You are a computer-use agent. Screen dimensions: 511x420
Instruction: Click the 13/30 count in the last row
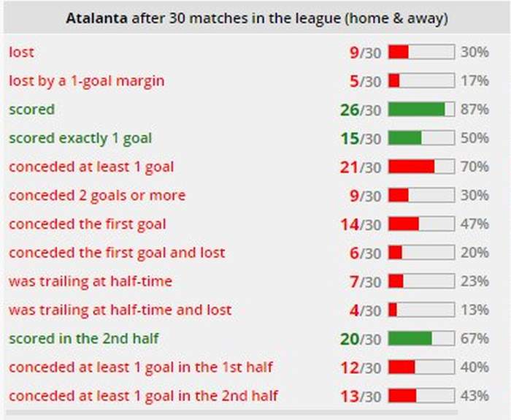pyautogui.click(x=361, y=396)
